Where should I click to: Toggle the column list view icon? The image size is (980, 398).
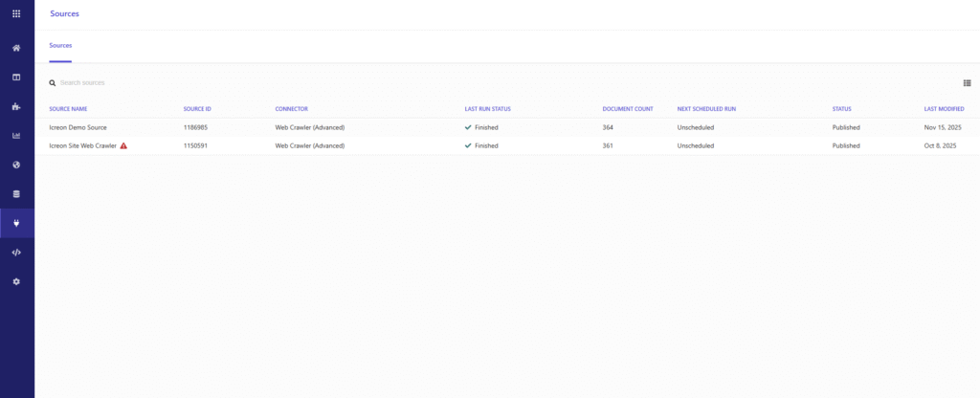click(967, 83)
